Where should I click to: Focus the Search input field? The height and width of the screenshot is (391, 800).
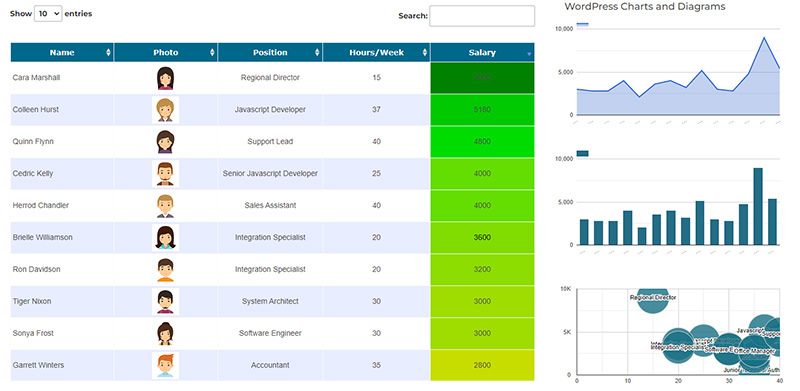click(482, 16)
